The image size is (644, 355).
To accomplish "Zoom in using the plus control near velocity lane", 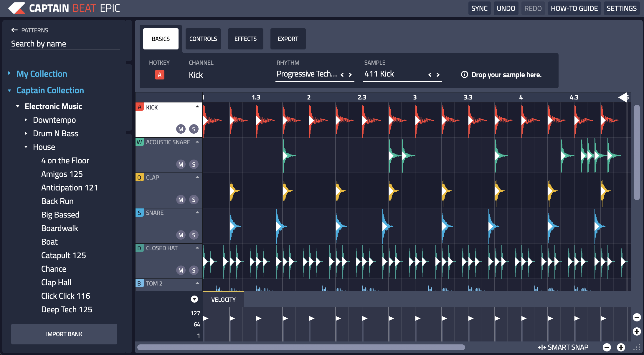I will pos(637,332).
